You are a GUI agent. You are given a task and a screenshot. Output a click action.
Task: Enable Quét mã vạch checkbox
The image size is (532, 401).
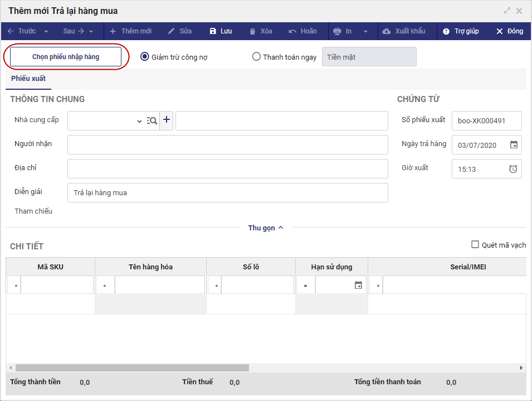(x=475, y=244)
